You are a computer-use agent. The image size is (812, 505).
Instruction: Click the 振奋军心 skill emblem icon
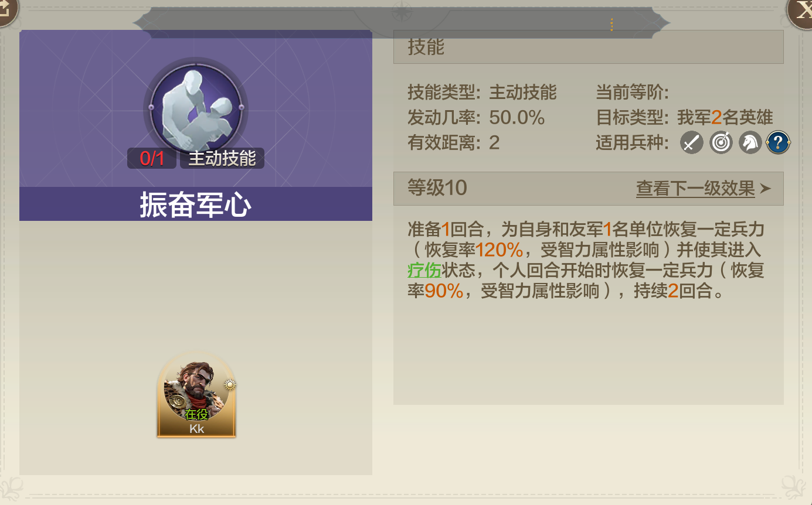click(x=196, y=108)
